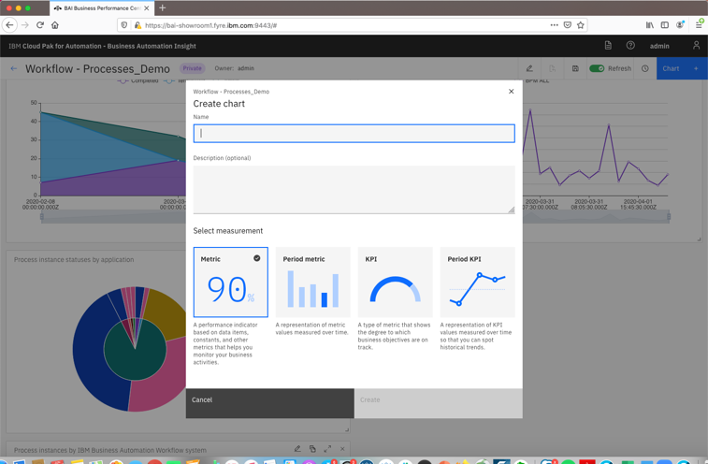708x464 pixels.
Task: Go to the browser home page
Action: click(x=55, y=25)
